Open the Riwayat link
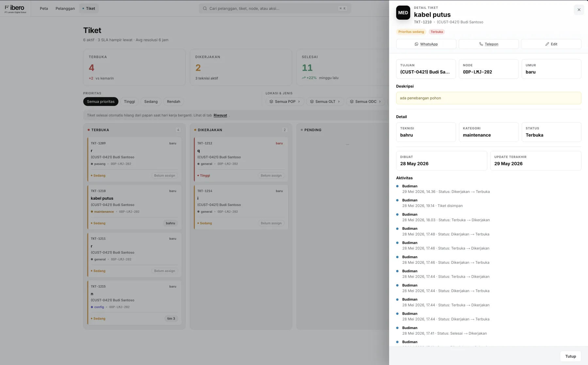588x365 pixels. (x=220, y=115)
